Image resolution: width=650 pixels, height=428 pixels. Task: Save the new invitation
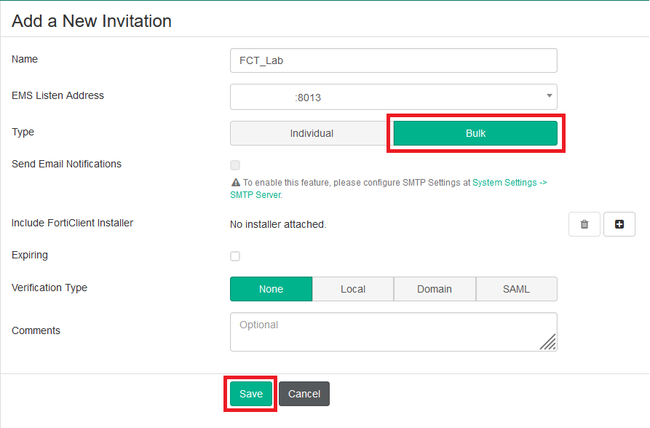click(251, 394)
